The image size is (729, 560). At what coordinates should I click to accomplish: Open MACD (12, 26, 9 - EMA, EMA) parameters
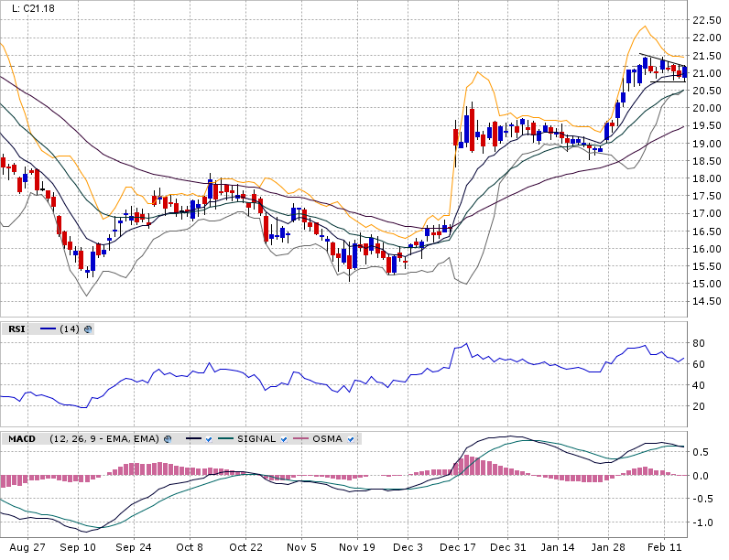103,439
